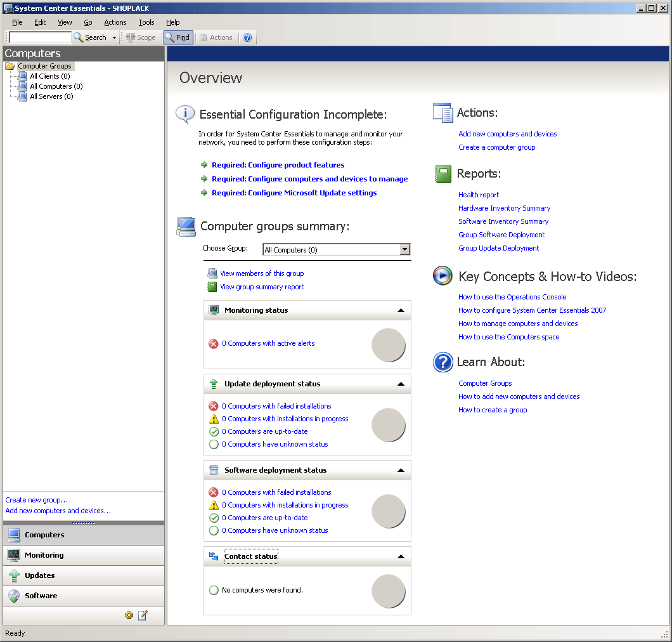Click the Search magnifier icon in toolbar
The image size is (672, 642).
[78, 37]
